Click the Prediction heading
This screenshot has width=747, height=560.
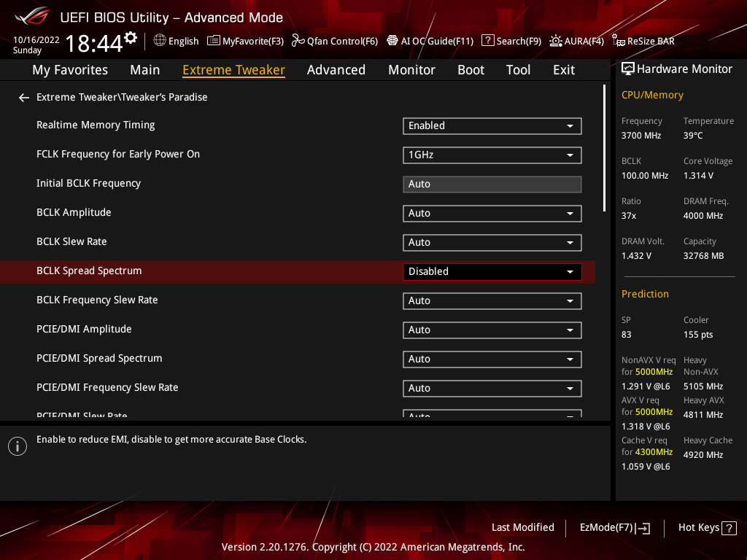645,295
